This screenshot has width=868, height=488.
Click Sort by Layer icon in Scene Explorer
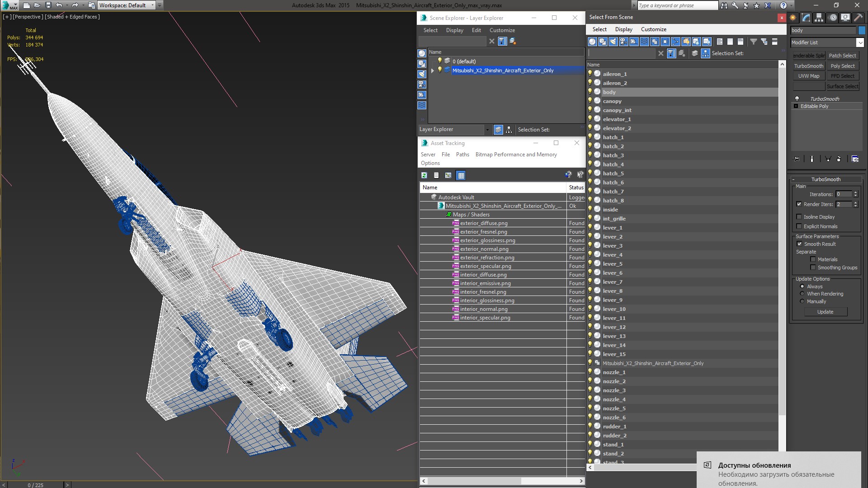(498, 130)
